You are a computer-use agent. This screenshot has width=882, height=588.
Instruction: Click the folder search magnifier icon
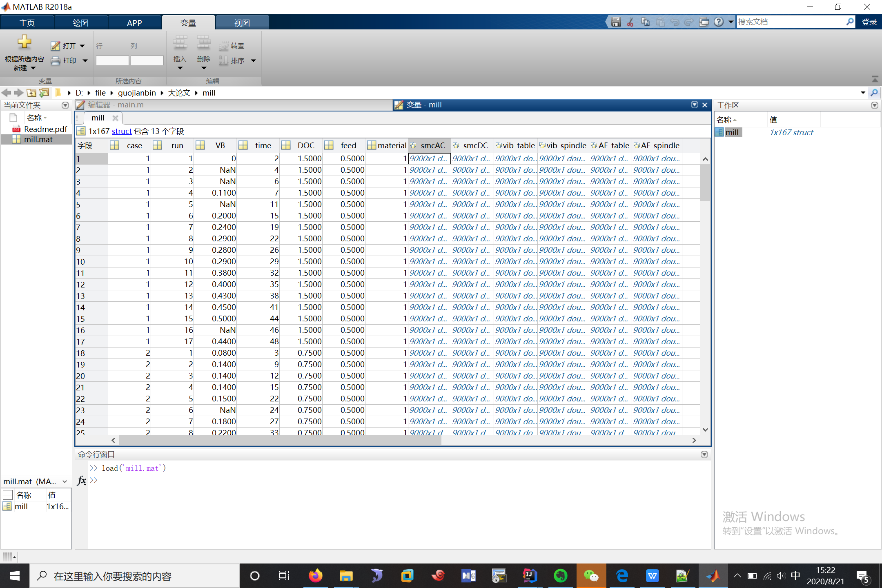(x=874, y=93)
